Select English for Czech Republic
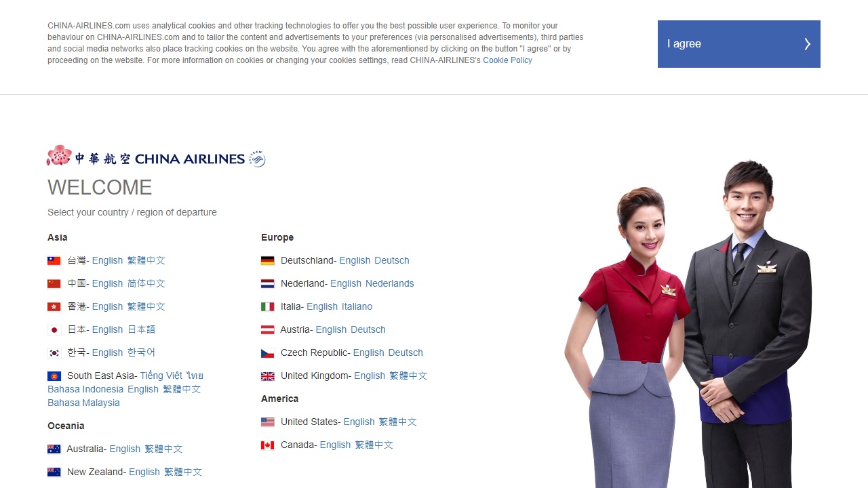Screen dimensions: 868x488 pyautogui.click(x=369, y=352)
